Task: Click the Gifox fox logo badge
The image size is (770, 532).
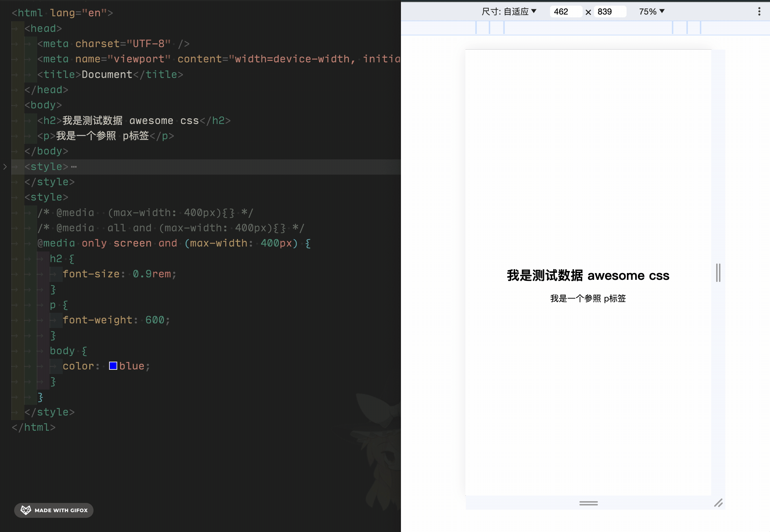Action: 26,510
